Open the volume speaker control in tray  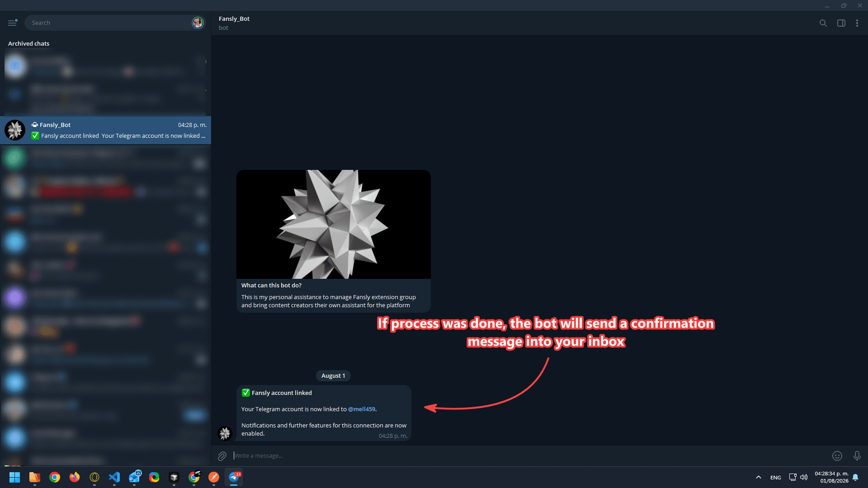point(804,477)
